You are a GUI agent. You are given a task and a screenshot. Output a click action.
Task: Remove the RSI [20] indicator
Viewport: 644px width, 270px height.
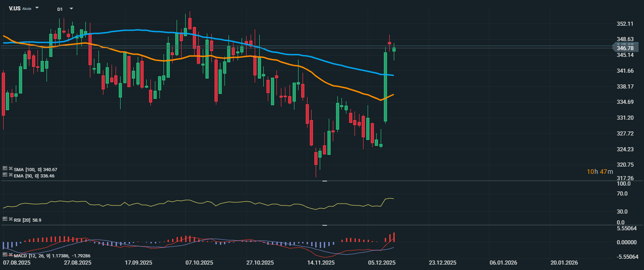[x=10, y=219]
